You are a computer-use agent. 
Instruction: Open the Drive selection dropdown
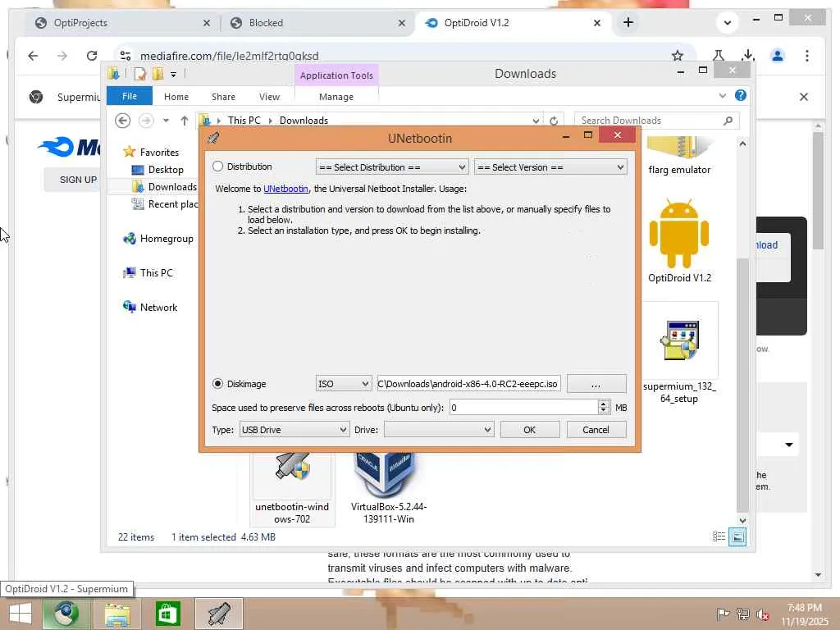pyautogui.click(x=439, y=430)
